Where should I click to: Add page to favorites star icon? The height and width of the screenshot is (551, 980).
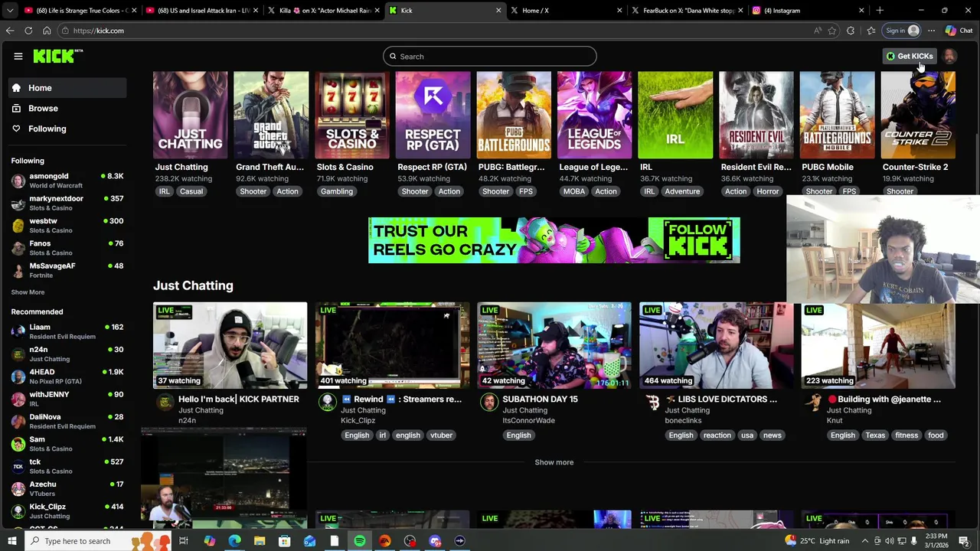pos(832,31)
